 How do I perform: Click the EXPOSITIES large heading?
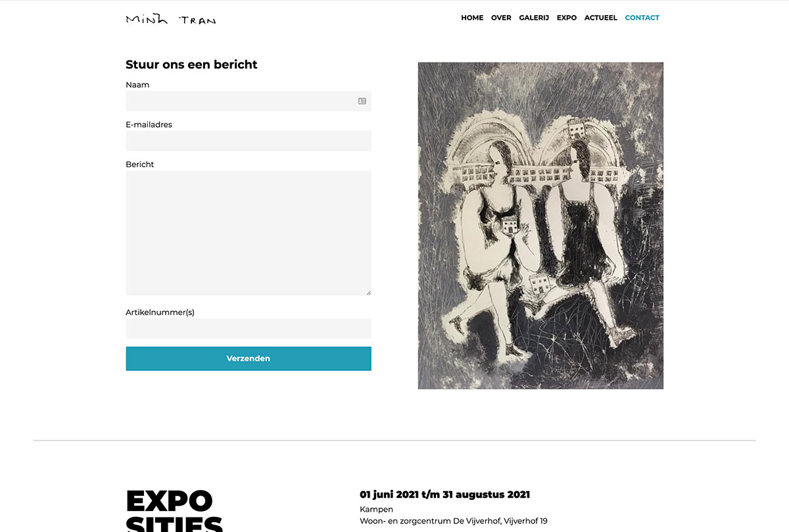tap(174, 510)
